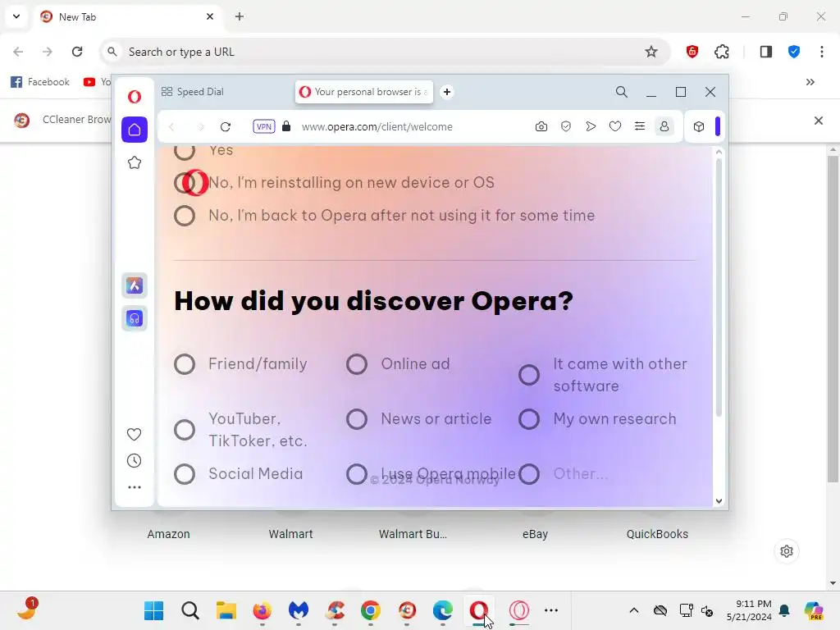Choose 'YouTuber, TikToker, etc.' radio

point(185,430)
